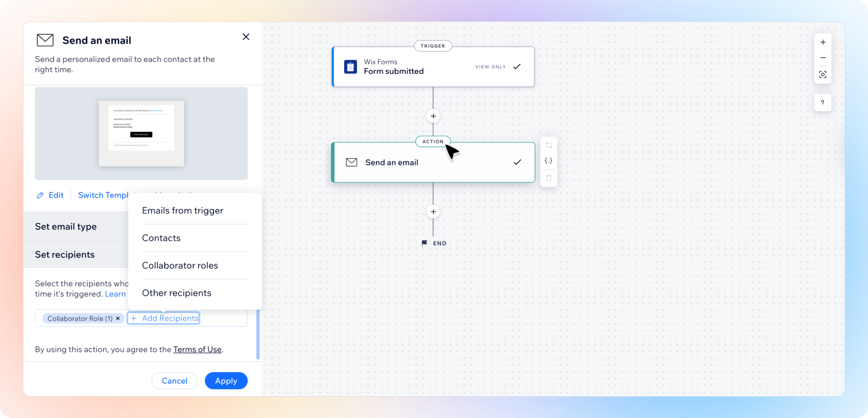This screenshot has width=868, height=418.
Task: Open the Learn link about recipients
Action: click(115, 294)
